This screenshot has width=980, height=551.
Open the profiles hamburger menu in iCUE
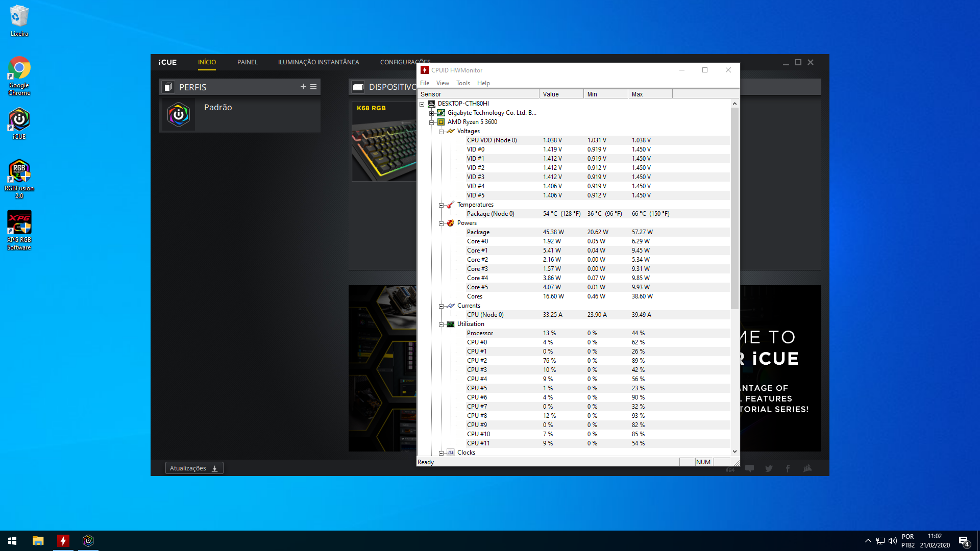coord(313,87)
